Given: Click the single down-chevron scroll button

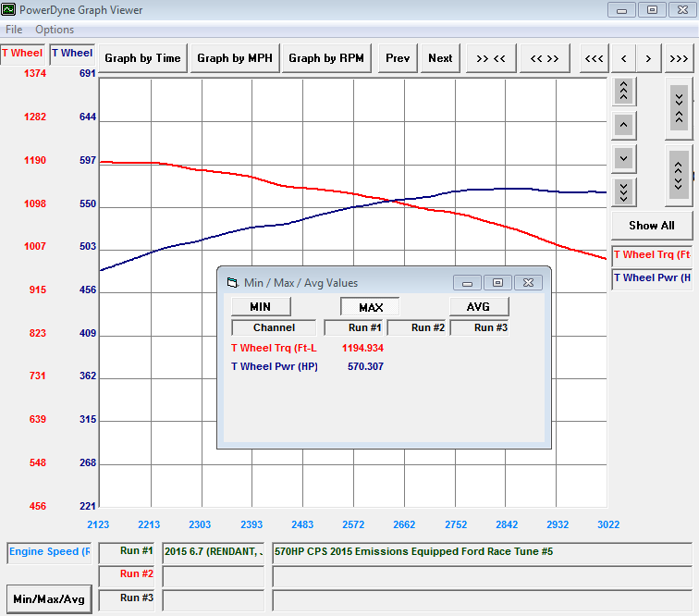Looking at the screenshot, I should (x=624, y=159).
